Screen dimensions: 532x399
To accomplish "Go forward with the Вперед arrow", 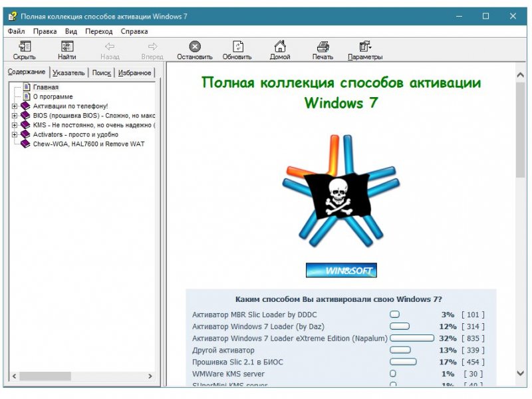I will click(152, 50).
